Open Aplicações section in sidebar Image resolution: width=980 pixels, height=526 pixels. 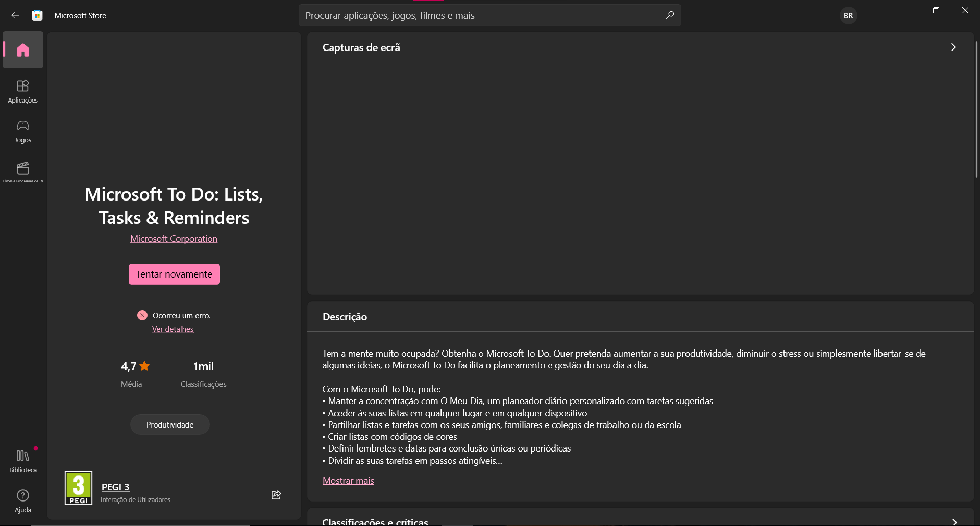23,92
